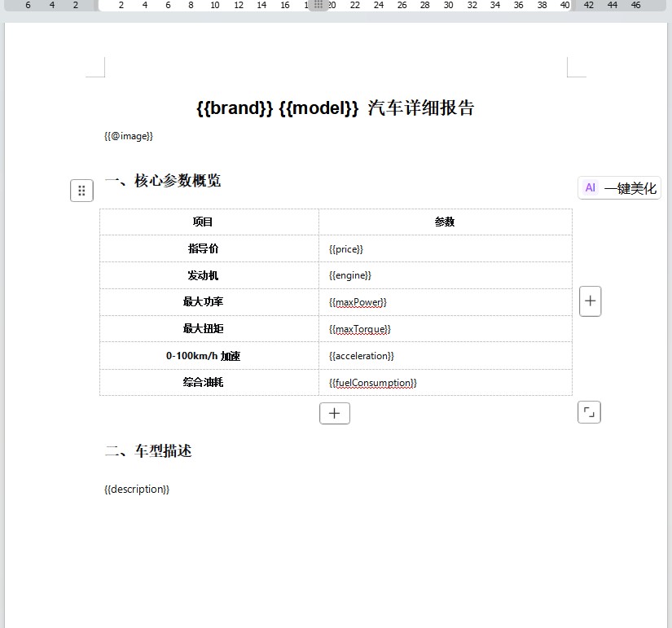Click the 发动机 cell
This screenshot has height=628, width=672.
[209, 275]
